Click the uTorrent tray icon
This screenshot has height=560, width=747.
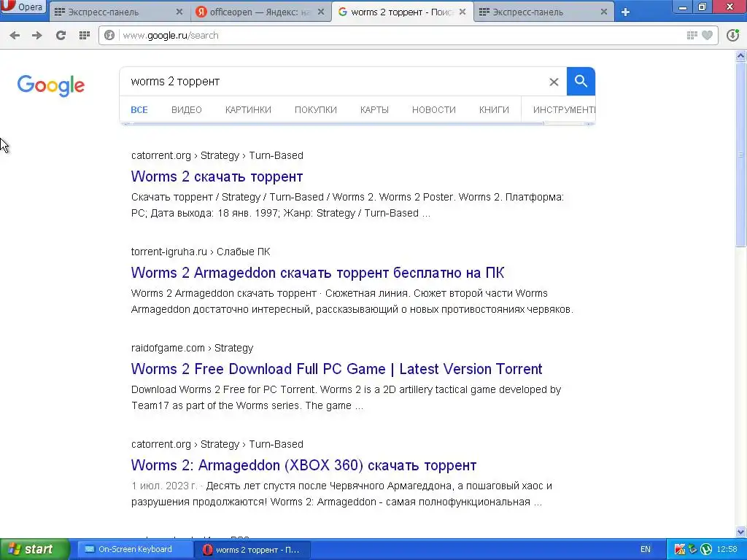[706, 550]
